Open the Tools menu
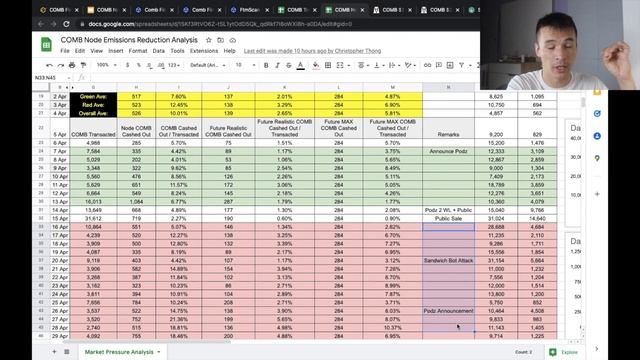The height and width of the screenshot is (360, 640). click(177, 51)
